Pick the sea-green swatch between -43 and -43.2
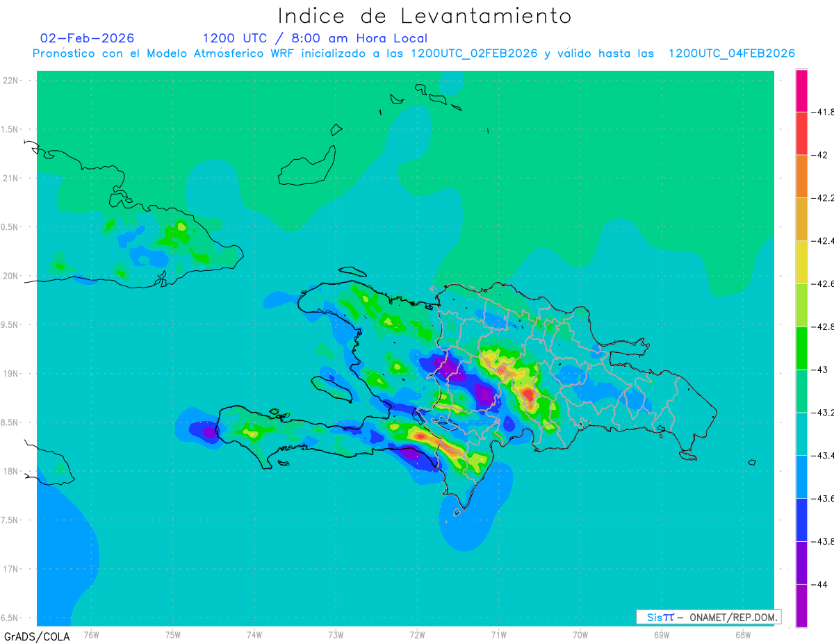 (801, 391)
